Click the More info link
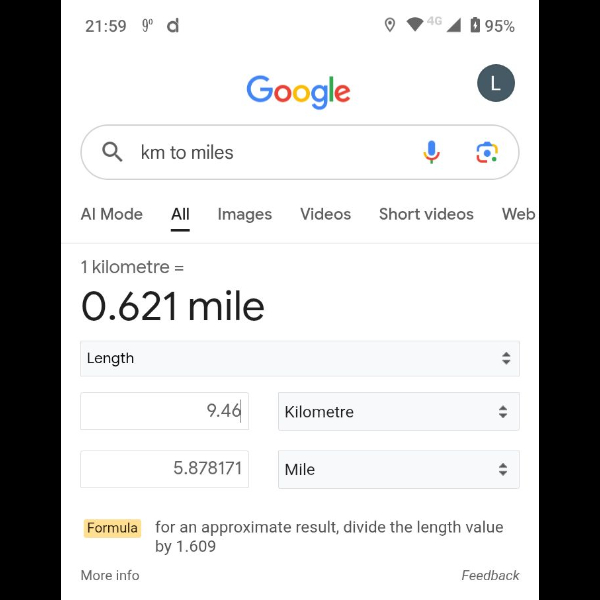This screenshot has width=600, height=600. pos(110,575)
